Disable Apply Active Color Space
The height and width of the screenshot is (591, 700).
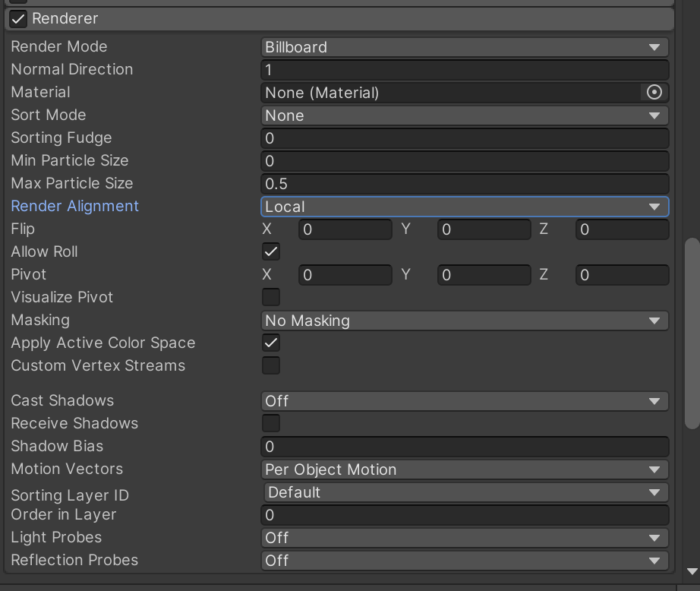click(x=270, y=343)
